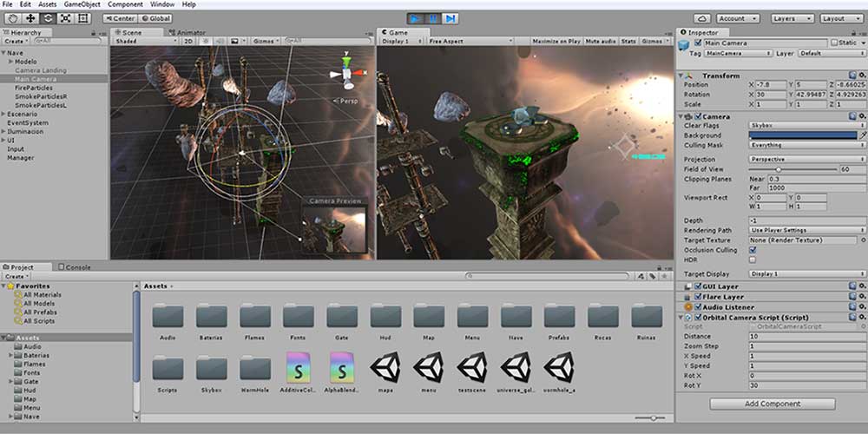Open the Assets menu
Image resolution: width=868 pixels, height=434 pixels.
pos(47,4)
